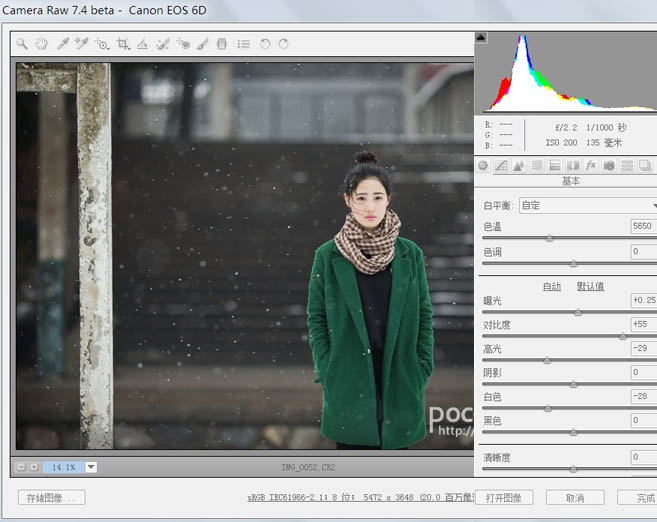
Task: Switch to the Basic panel tab
Action: click(483, 165)
